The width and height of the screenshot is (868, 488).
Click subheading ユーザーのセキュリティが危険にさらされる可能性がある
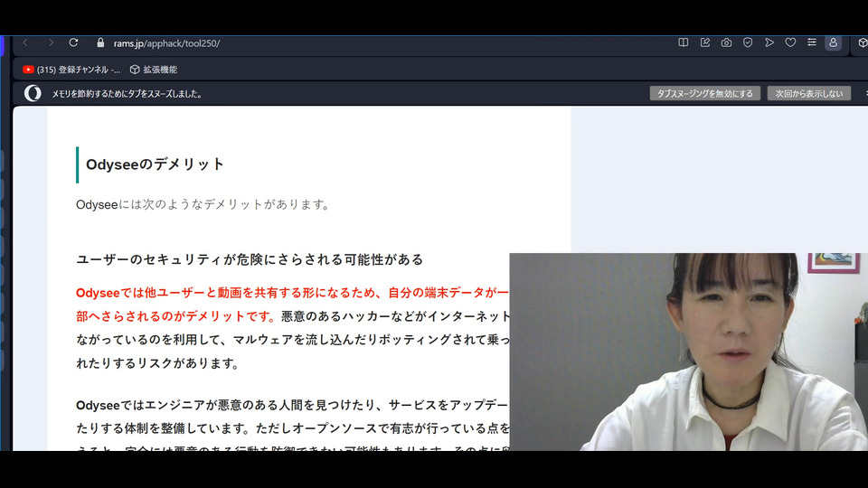click(x=250, y=259)
